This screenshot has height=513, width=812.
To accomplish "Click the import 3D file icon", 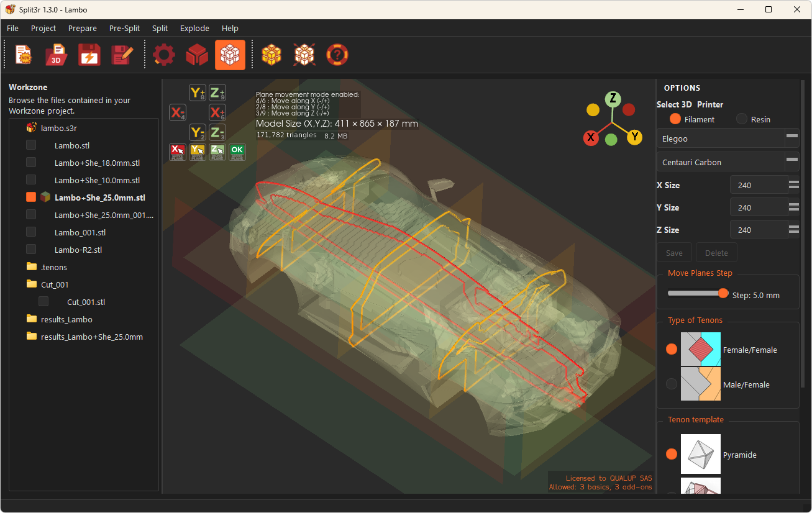I will click(57, 55).
